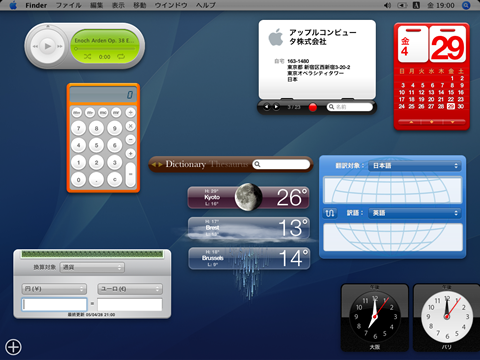Click the calculator minus key
This screenshot has width=480, height=360.
tap(131, 139)
